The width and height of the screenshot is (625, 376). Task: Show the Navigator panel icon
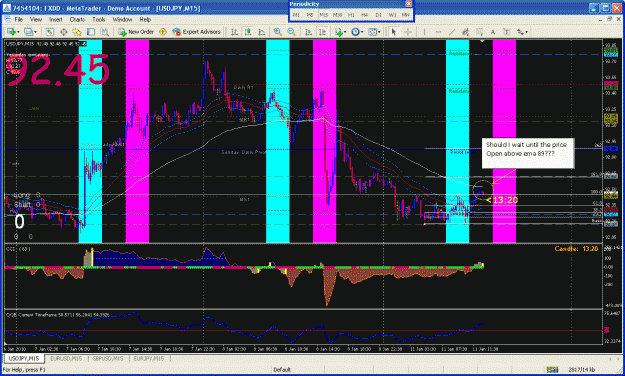(77, 32)
